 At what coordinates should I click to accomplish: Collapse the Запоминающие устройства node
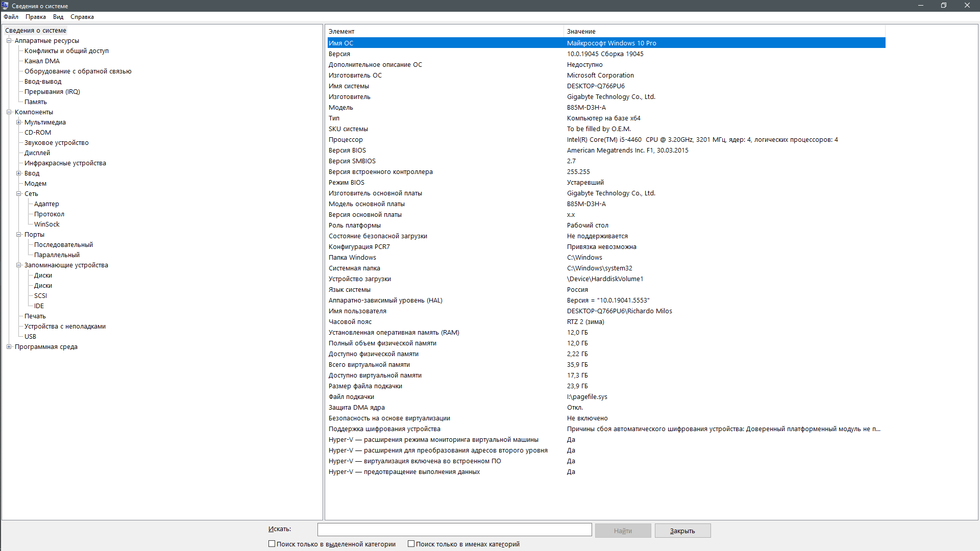(x=18, y=265)
